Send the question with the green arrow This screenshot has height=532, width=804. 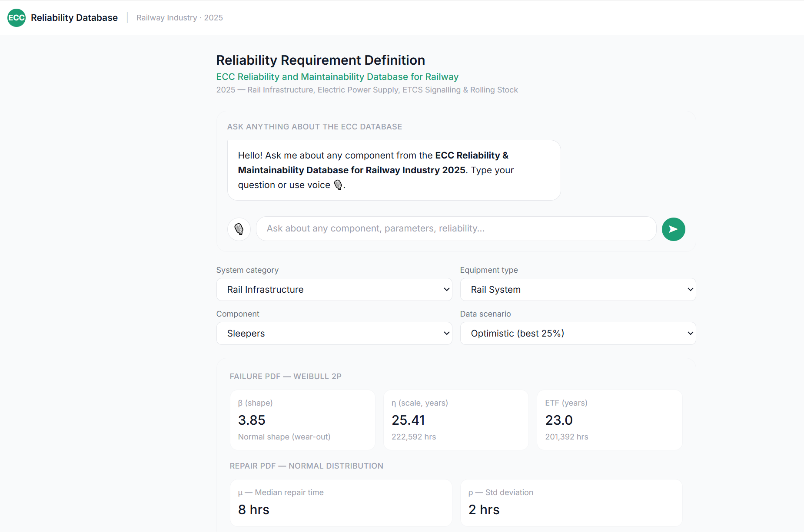point(673,229)
